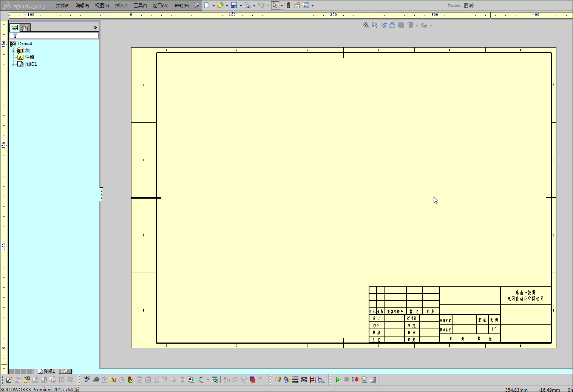Click the New Macro icon

coord(364,380)
